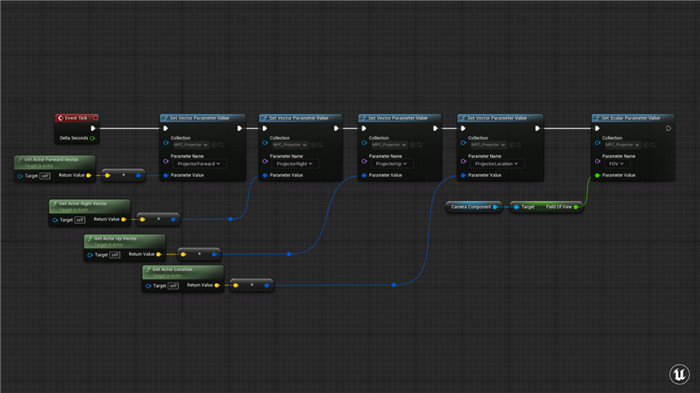Open the FOV parameter name dropdown

tap(616, 164)
